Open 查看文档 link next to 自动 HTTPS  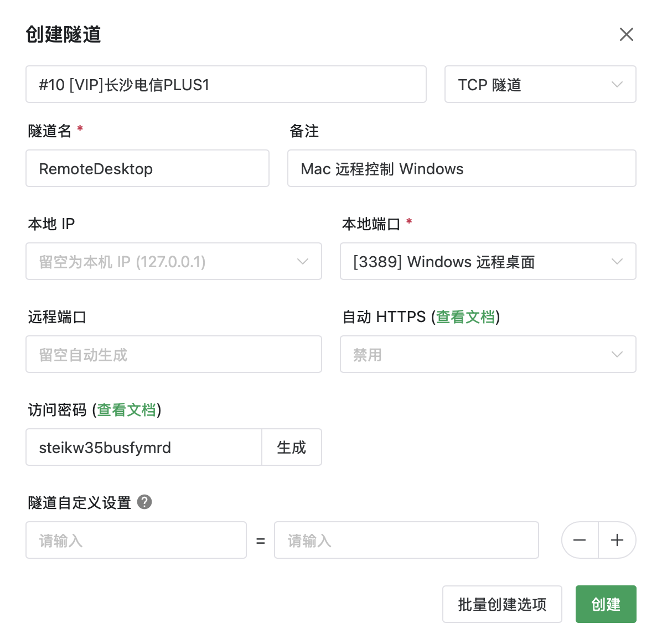[466, 317]
